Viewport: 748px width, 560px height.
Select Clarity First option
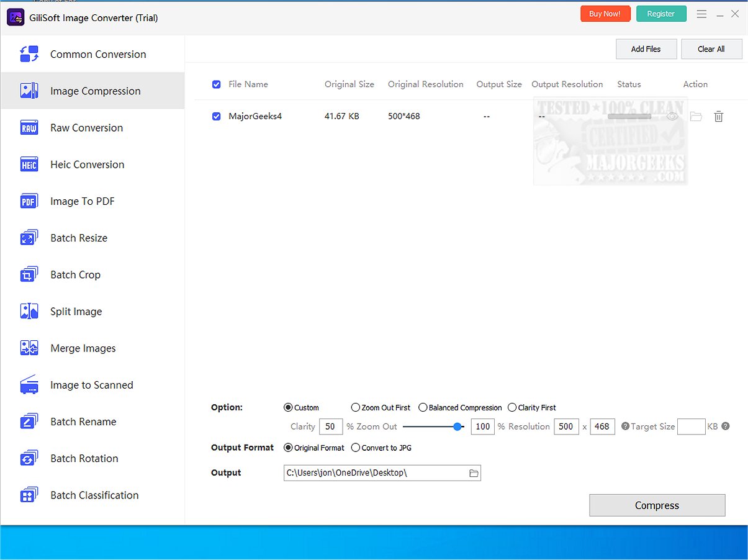click(x=512, y=408)
